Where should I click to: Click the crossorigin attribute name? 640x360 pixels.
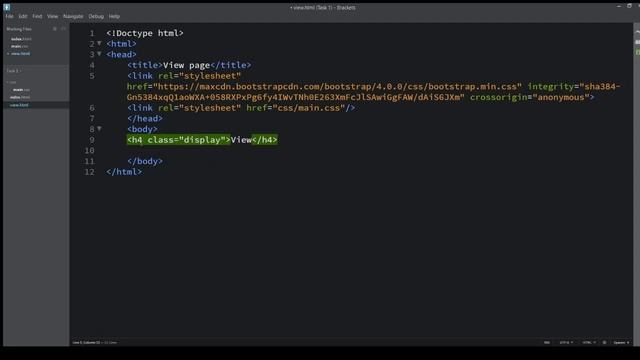[498, 97]
